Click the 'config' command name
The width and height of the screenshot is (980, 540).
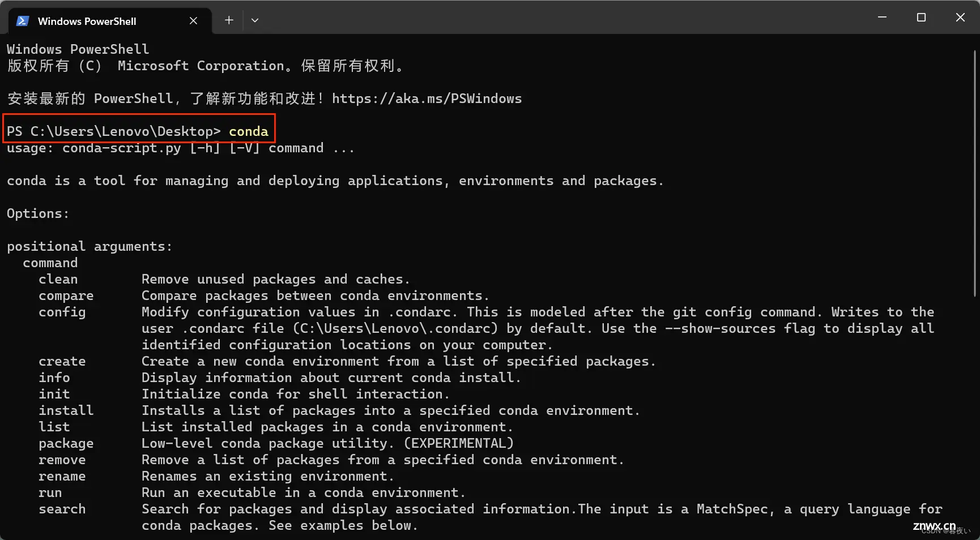point(62,312)
